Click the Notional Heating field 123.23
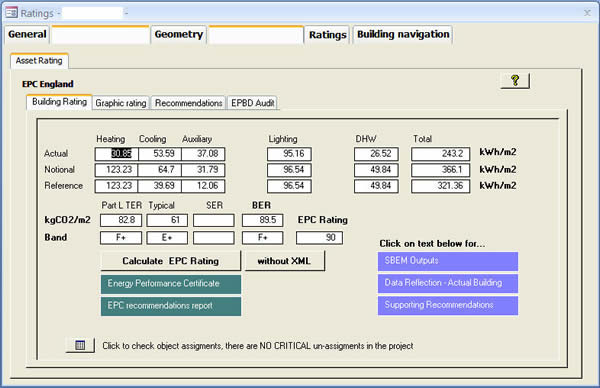600x388 pixels. pos(116,170)
